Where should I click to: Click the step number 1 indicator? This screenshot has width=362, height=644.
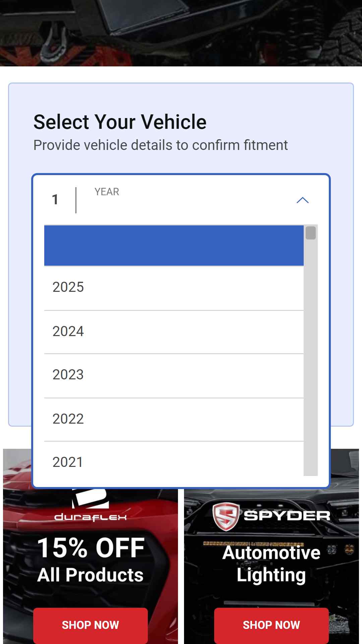(55, 200)
